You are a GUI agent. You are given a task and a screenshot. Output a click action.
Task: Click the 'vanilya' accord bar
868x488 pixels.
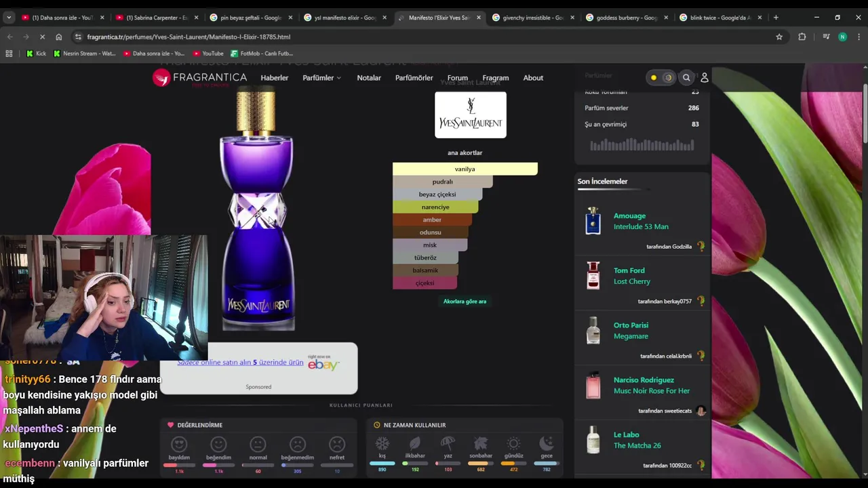(465, 169)
